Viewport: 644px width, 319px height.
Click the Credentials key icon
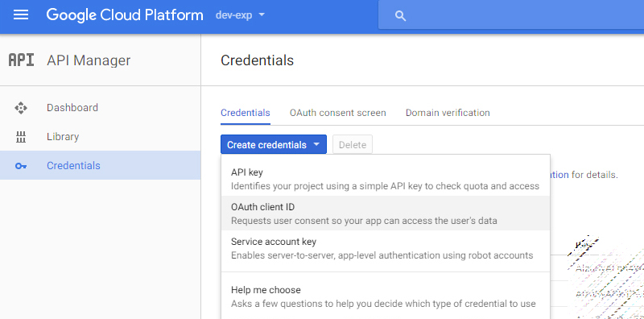21,166
